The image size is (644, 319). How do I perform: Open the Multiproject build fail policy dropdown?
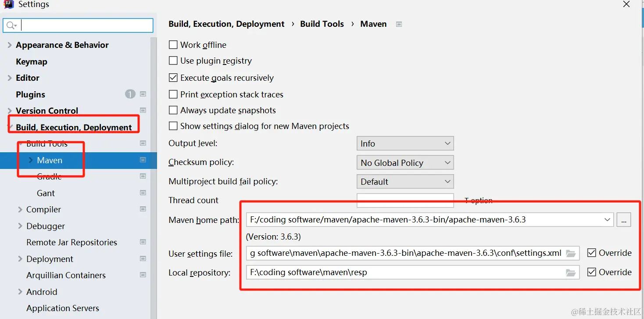point(405,181)
